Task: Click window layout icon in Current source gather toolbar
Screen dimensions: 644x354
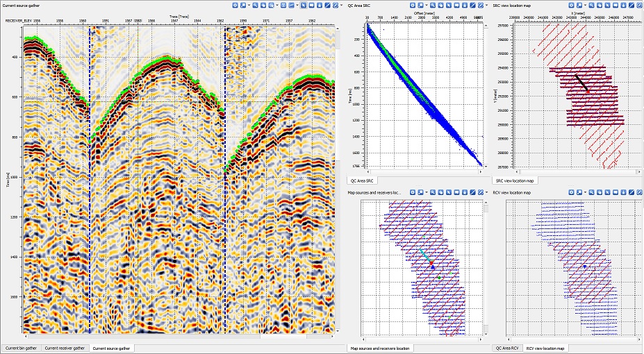Action: (283, 6)
